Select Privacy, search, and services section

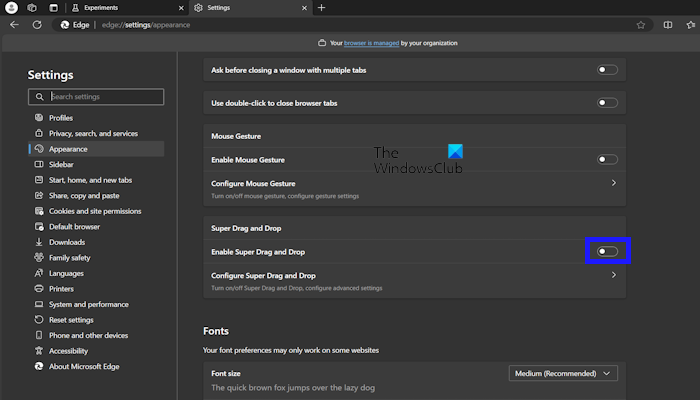pos(93,133)
